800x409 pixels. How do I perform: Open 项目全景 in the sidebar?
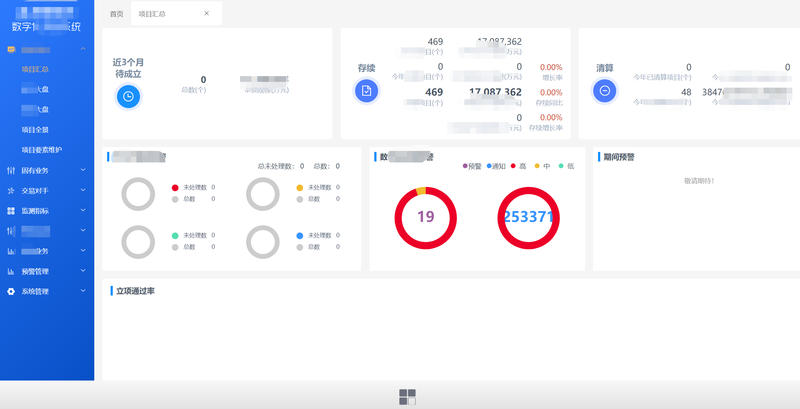pos(35,130)
